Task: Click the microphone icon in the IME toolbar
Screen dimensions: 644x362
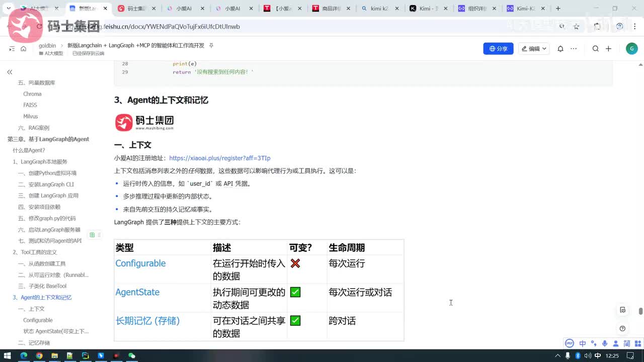Action: (605, 343)
